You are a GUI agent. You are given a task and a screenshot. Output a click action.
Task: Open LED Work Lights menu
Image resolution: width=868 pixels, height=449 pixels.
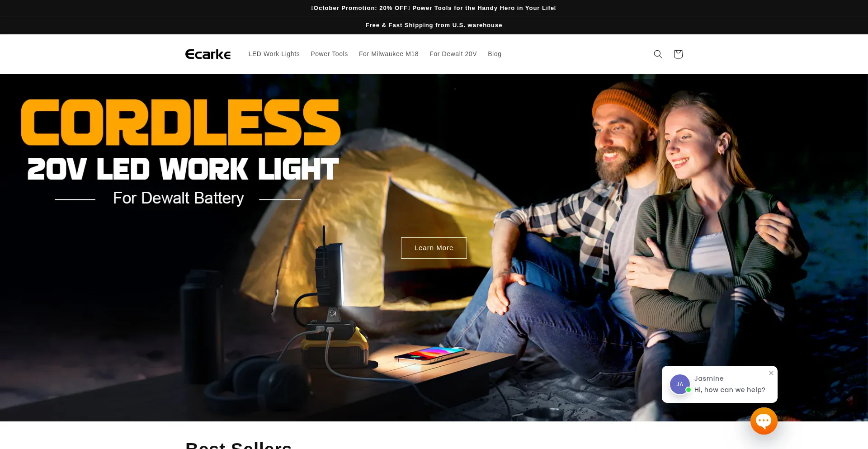(x=274, y=54)
